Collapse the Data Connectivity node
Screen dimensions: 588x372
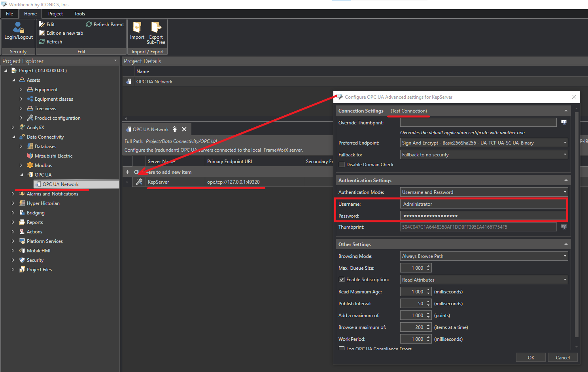pos(14,137)
